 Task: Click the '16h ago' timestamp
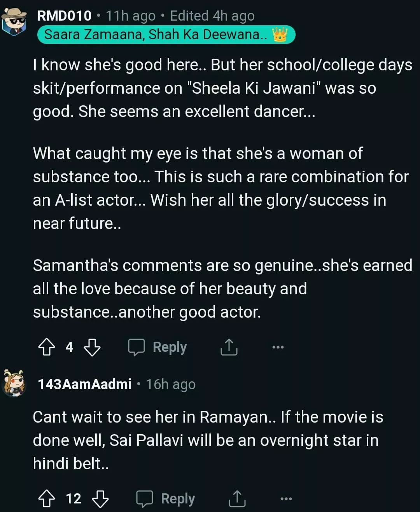[171, 384]
